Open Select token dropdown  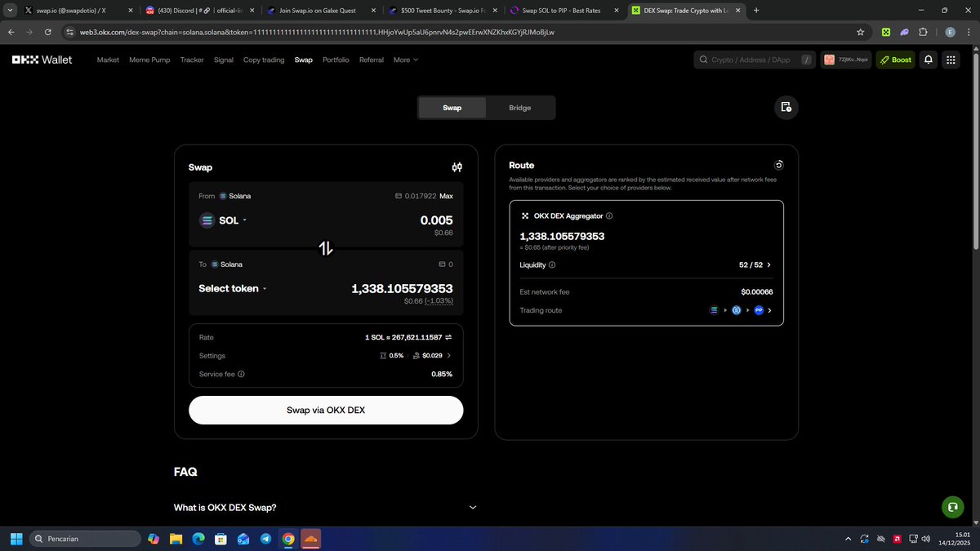tap(233, 288)
